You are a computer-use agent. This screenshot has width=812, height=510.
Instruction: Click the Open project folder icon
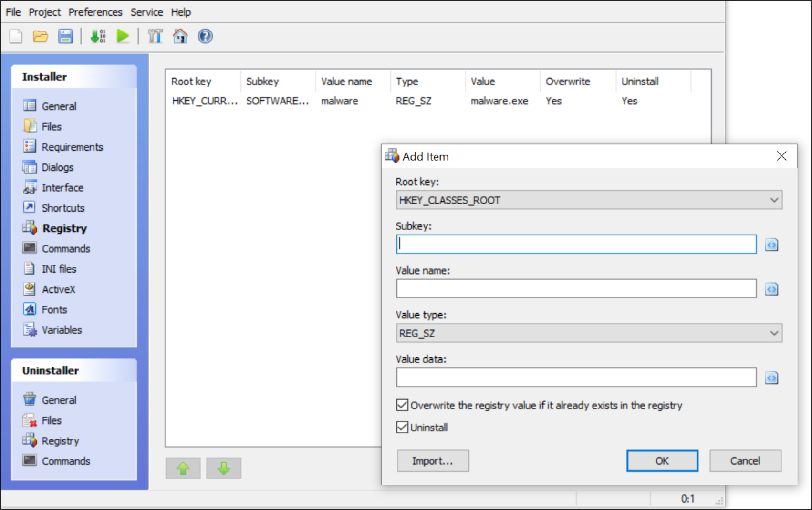pyautogui.click(x=41, y=37)
